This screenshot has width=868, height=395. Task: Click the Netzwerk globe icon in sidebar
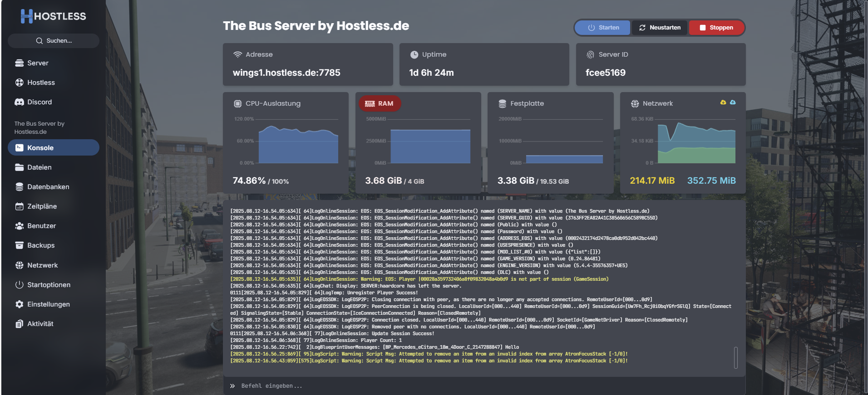(20, 265)
